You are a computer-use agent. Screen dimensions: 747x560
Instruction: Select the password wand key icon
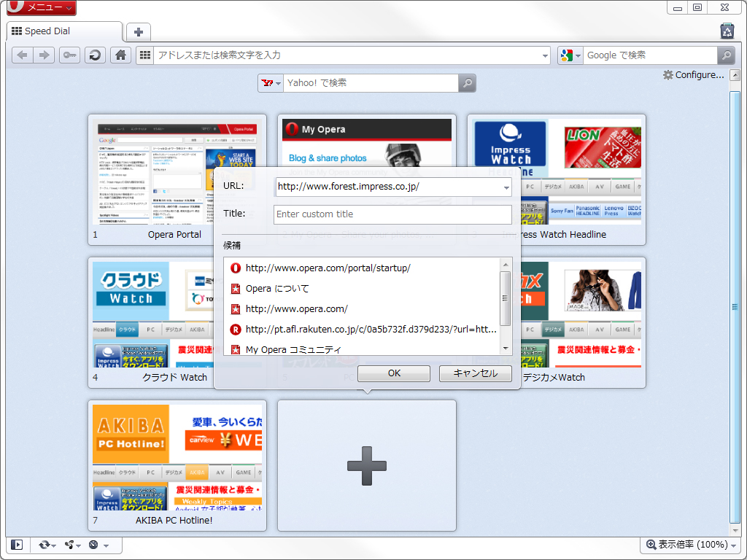69,55
